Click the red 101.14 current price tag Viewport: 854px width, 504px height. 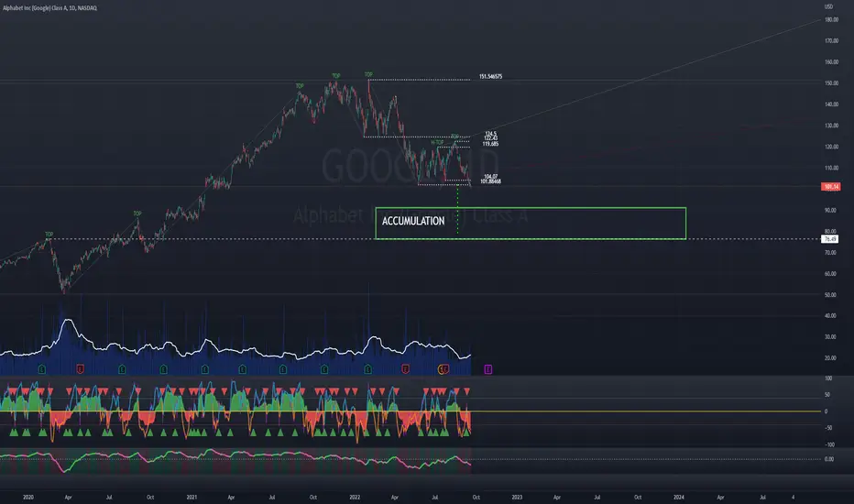click(830, 186)
